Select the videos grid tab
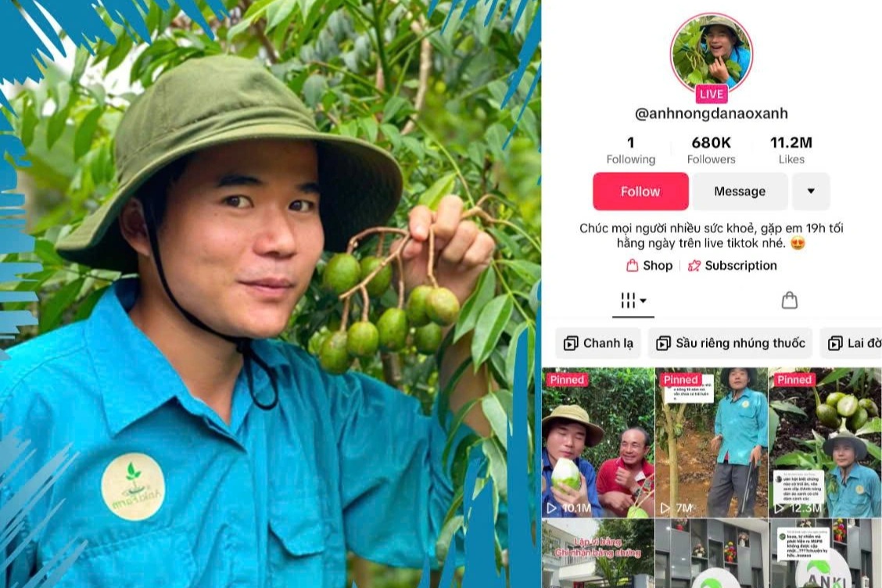882x588 pixels. pyautogui.click(x=628, y=300)
